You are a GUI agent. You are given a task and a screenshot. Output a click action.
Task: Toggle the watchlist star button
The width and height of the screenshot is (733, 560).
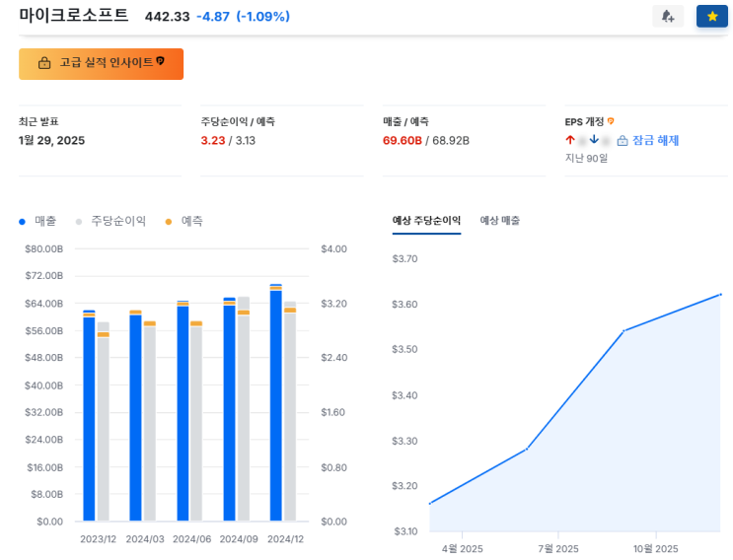tap(712, 17)
